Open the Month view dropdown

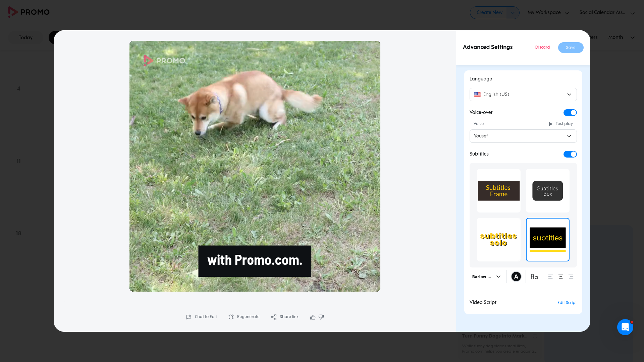point(621,37)
